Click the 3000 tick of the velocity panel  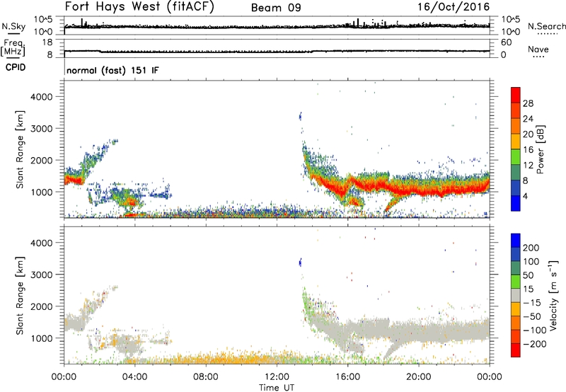click(42, 275)
